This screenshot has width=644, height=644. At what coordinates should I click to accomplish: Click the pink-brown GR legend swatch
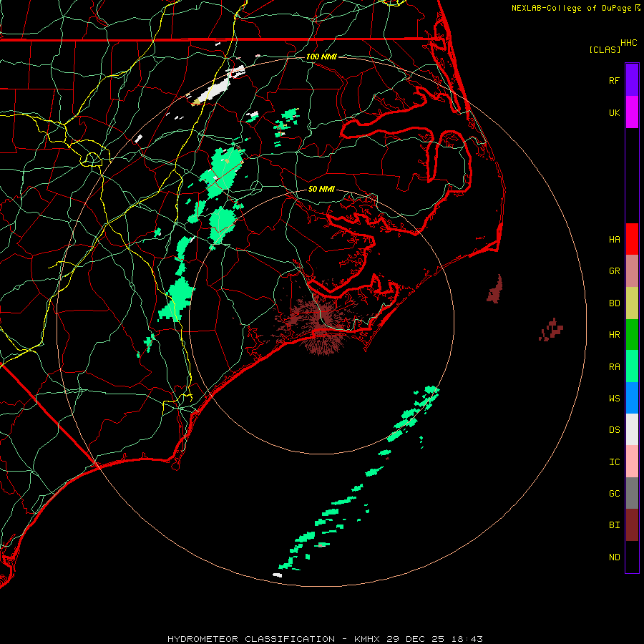632,271
